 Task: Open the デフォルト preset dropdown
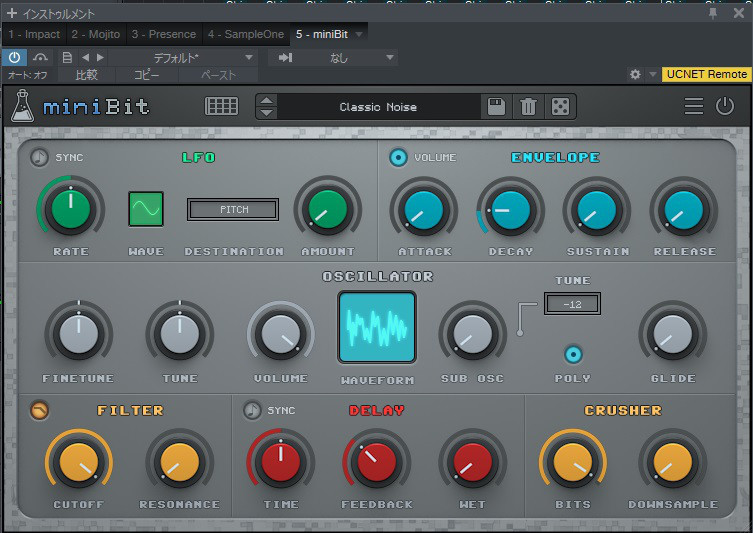click(184, 58)
